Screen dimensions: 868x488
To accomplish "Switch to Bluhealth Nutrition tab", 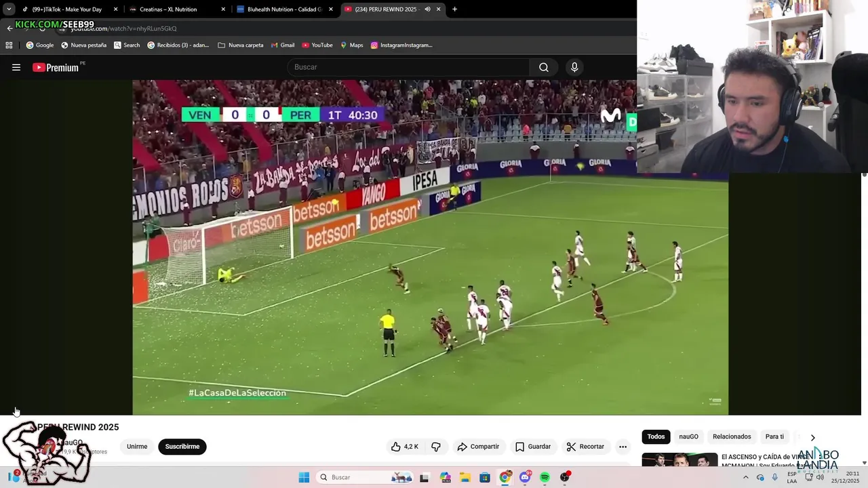I will (285, 9).
